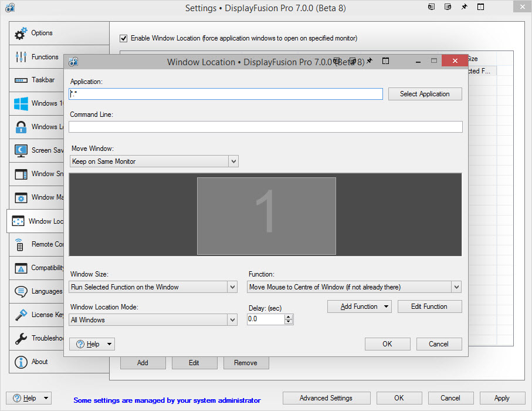The width and height of the screenshot is (532, 411).
Task: Increase the Delay value with up arrow
Action: click(x=288, y=316)
